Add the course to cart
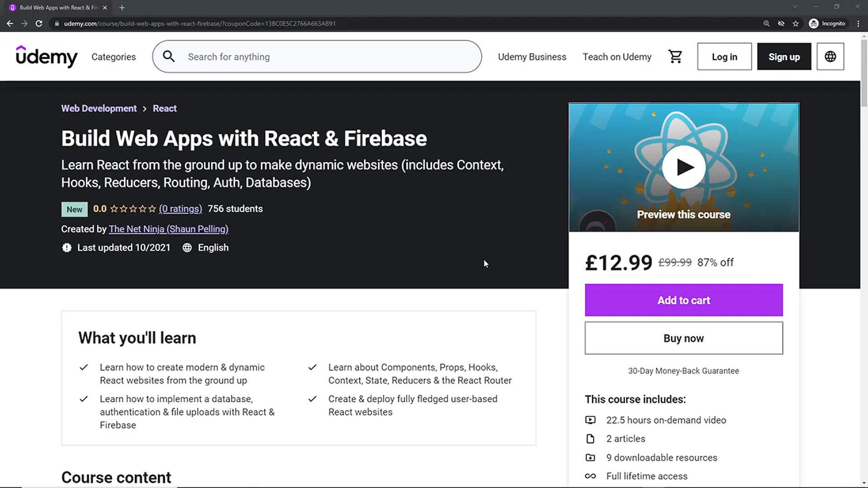This screenshot has width=868, height=488. click(684, 300)
